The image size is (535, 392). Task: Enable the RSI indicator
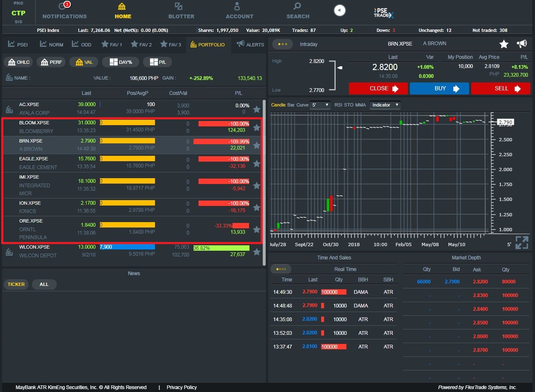(338, 105)
